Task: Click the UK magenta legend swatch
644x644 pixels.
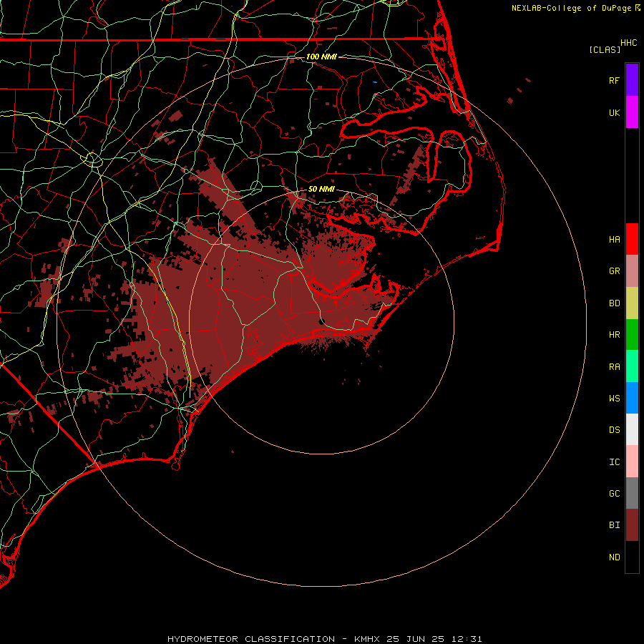Action: [632, 112]
